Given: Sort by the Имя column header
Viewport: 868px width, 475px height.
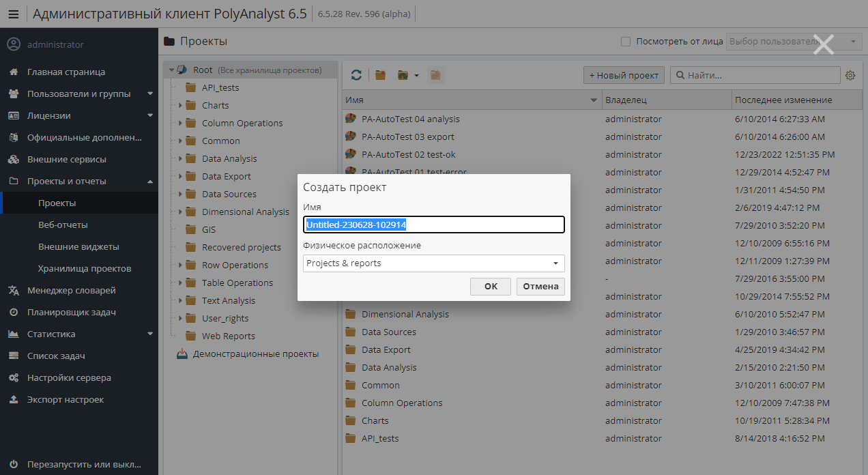Looking at the screenshot, I should pos(472,100).
